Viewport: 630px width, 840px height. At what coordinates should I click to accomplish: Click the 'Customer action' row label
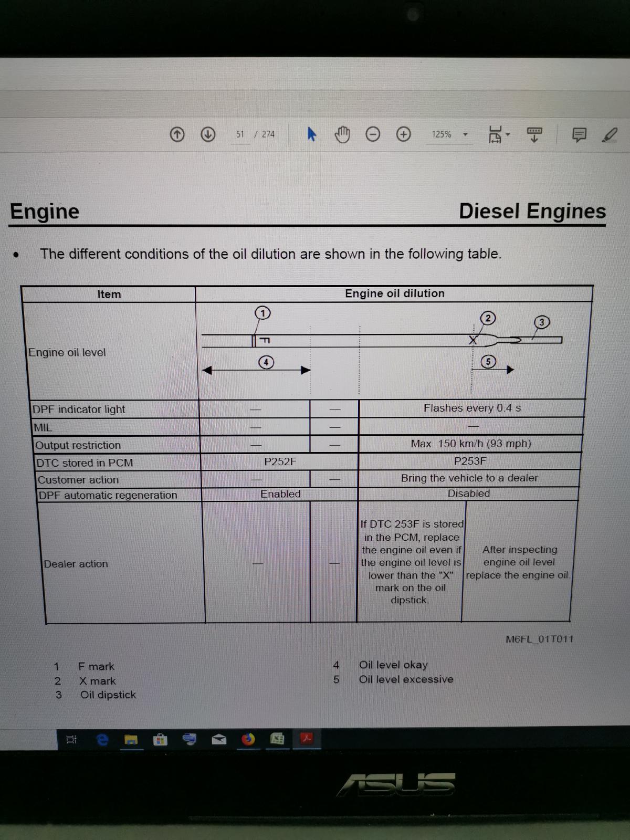coord(78,480)
